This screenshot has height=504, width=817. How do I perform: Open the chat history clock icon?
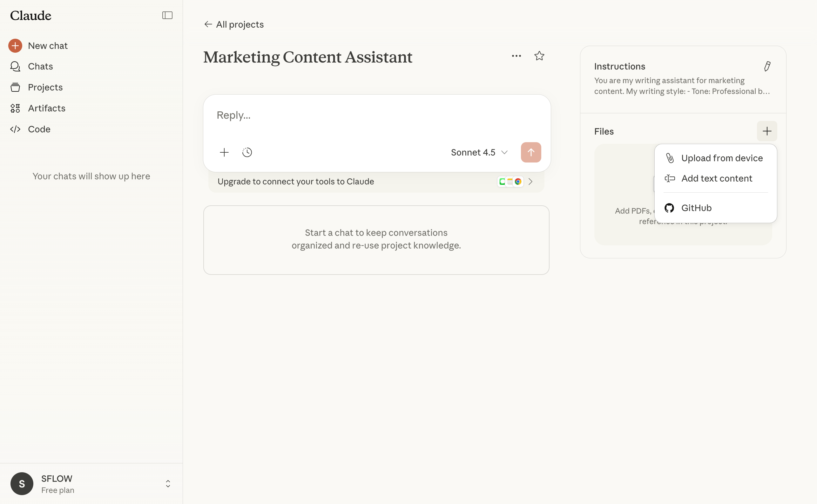tap(247, 152)
